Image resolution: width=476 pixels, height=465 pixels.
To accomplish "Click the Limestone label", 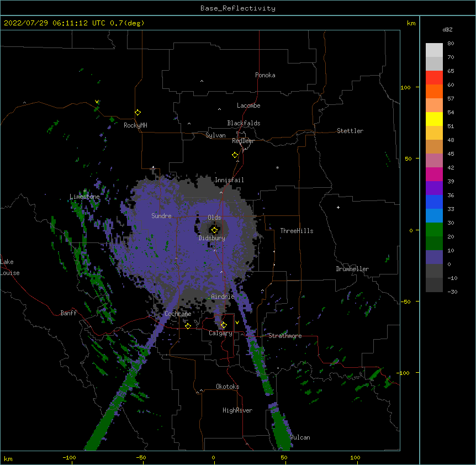I will click(84, 197).
